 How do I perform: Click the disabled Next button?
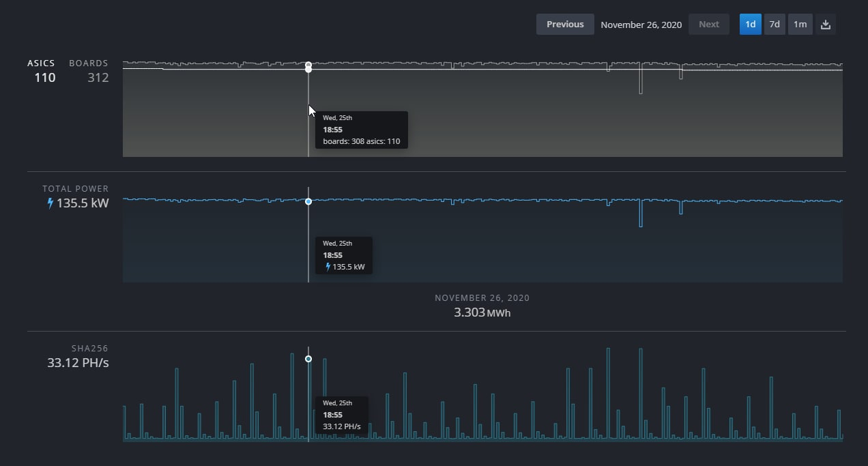(x=709, y=25)
